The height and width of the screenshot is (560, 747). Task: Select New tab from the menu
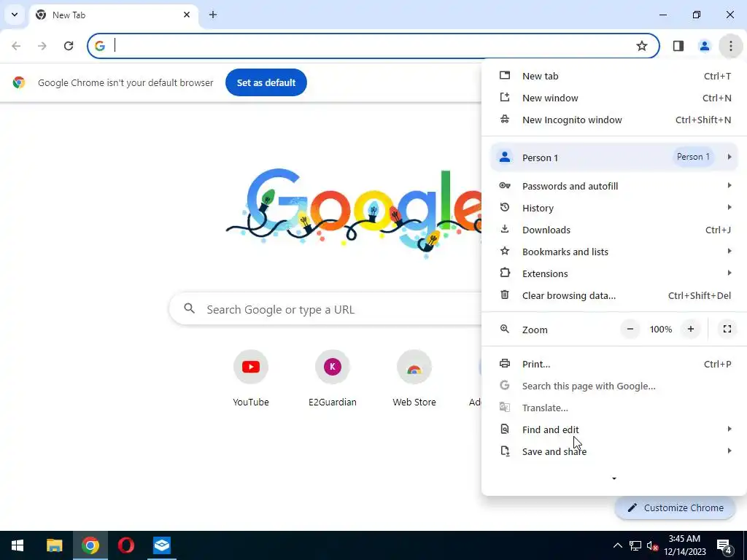(614, 76)
